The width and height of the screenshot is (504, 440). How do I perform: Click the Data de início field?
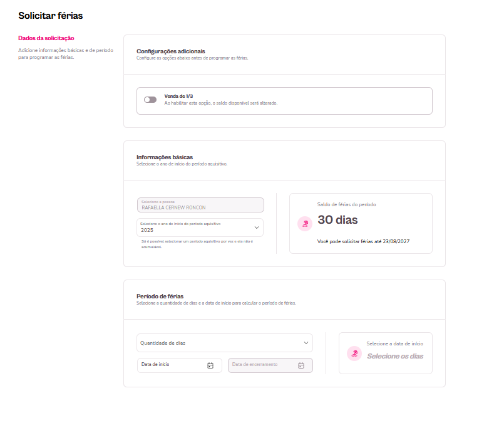[179, 365]
